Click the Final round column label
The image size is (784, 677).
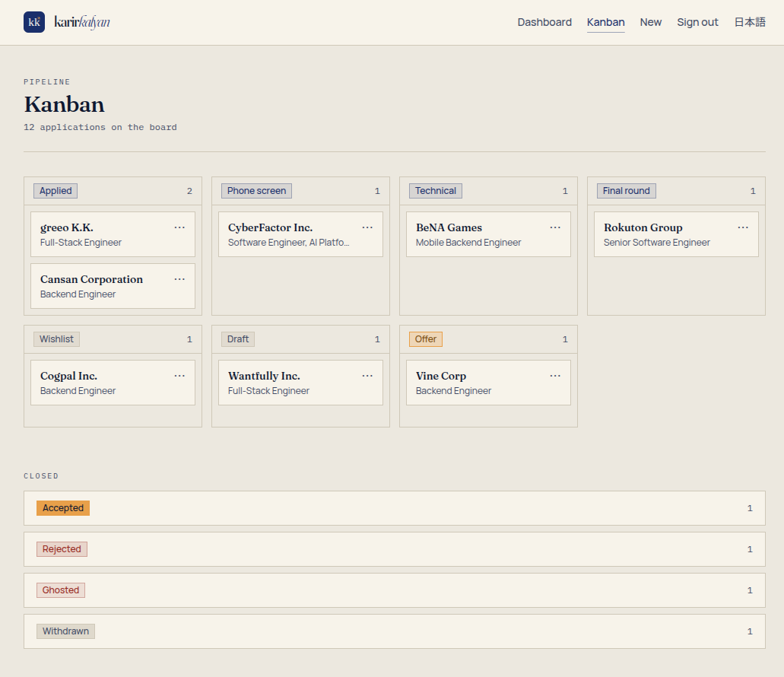click(626, 191)
